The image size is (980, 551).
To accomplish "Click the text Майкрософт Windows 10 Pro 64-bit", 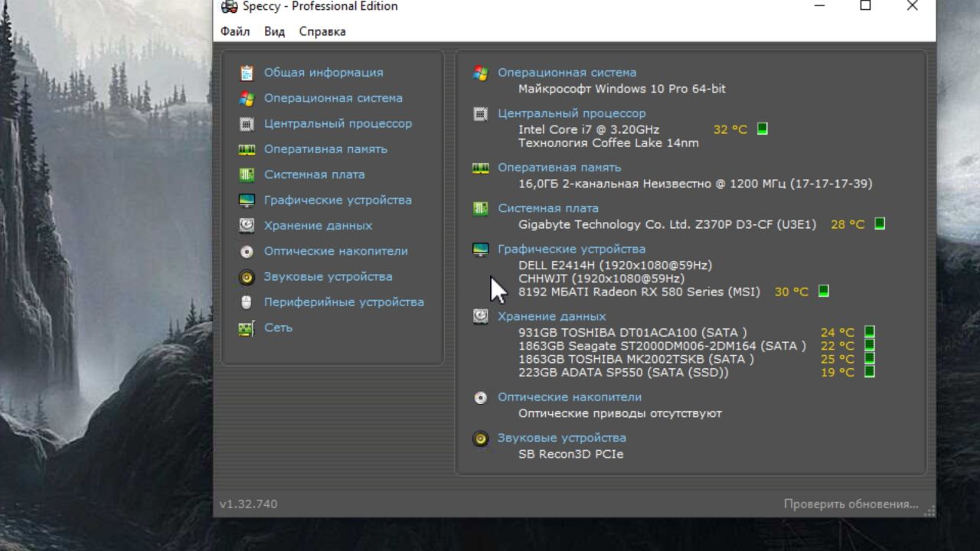I will point(622,89).
